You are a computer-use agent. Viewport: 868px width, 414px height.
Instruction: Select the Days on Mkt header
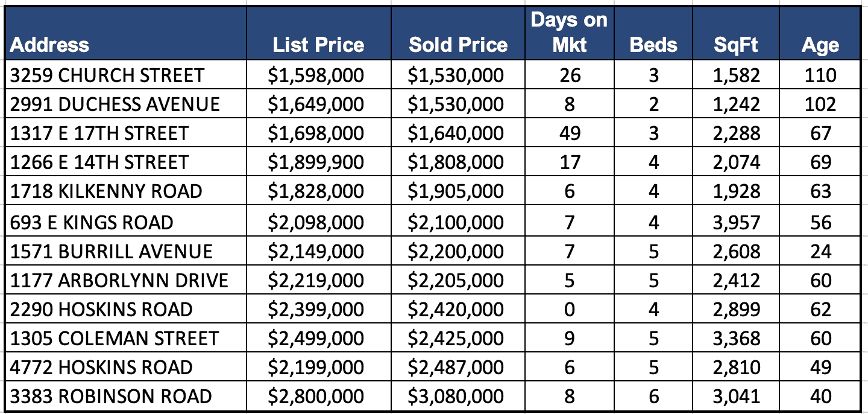tap(569, 33)
